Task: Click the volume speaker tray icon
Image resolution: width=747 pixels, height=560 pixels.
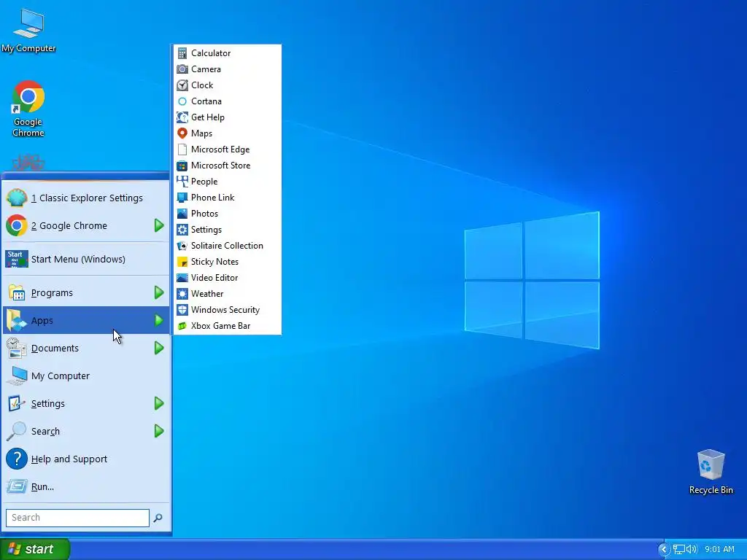Action: pyautogui.click(x=692, y=549)
